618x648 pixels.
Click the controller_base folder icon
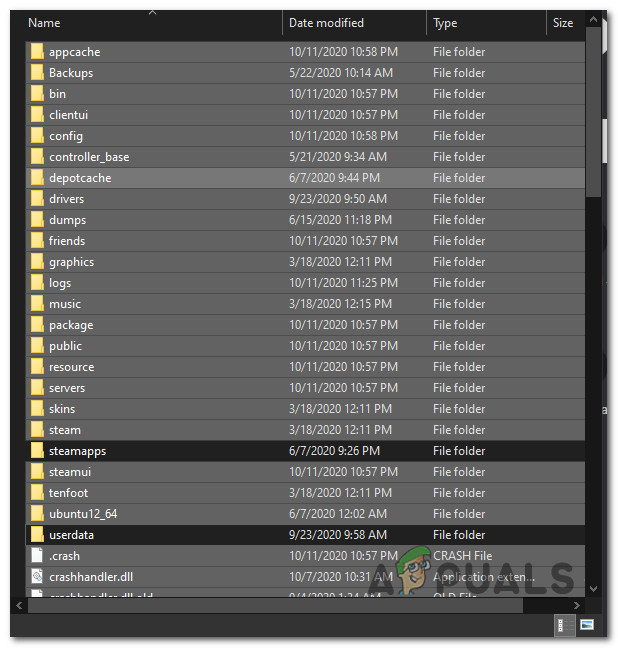click(37, 157)
